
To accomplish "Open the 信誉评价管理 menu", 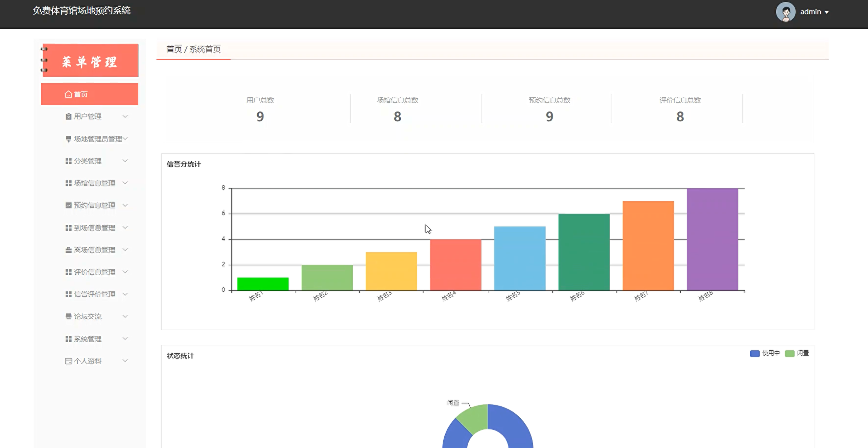I will pos(90,294).
